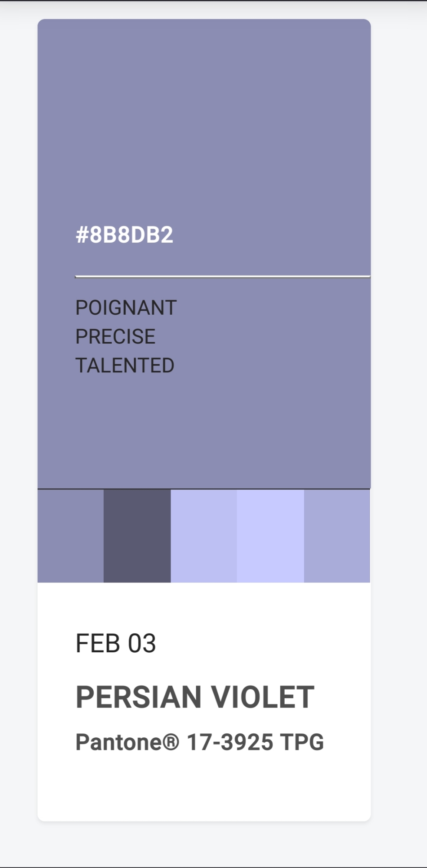Pick the leftmost muted violet swatch
Screen dimensions: 427x868
point(71,536)
